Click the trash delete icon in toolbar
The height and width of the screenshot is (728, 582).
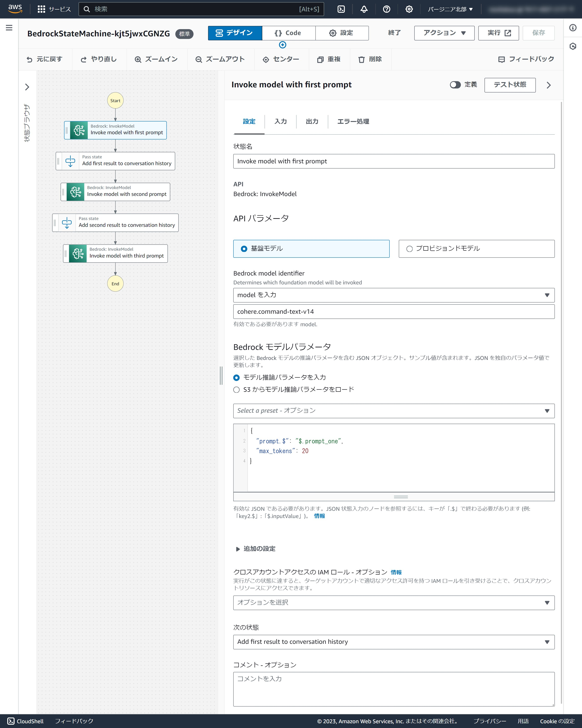(361, 59)
